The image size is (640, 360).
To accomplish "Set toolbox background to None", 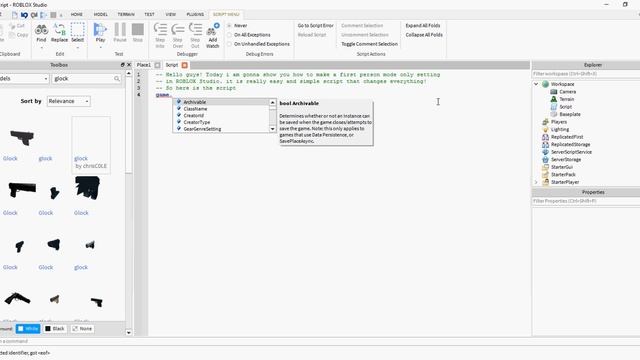I will (82, 329).
